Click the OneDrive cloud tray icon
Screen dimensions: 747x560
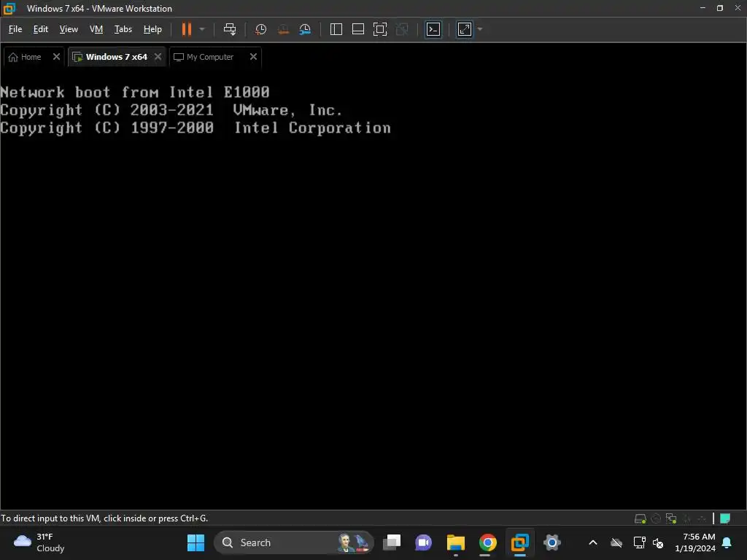pos(616,542)
